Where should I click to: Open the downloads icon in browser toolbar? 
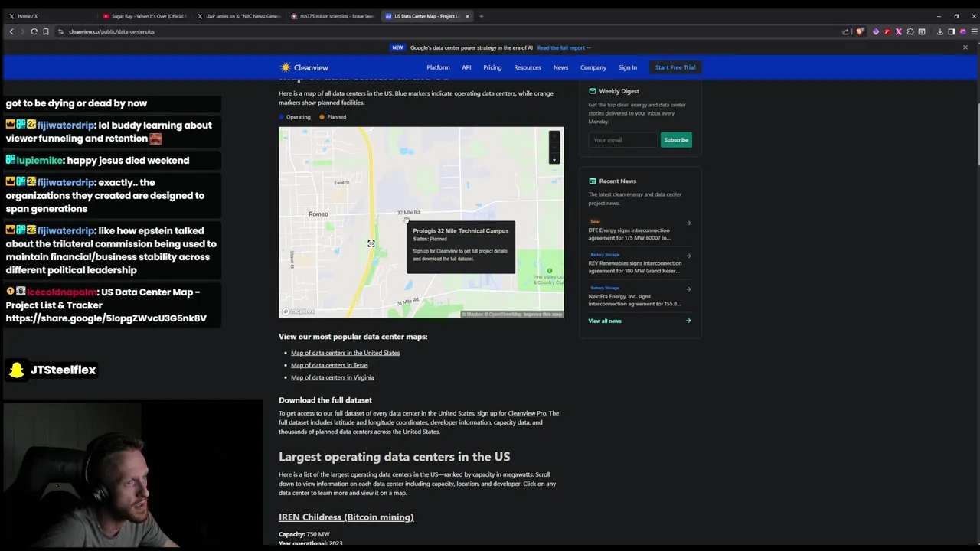pos(939,31)
